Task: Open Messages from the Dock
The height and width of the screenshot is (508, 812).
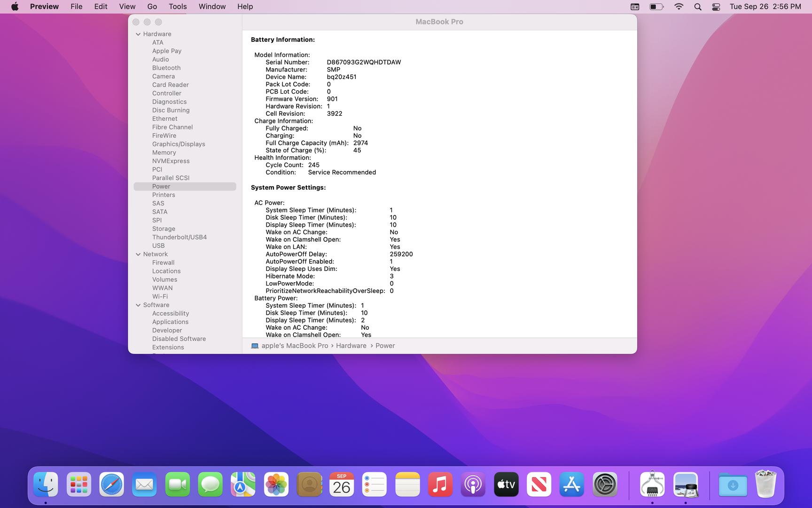Action: click(x=210, y=484)
